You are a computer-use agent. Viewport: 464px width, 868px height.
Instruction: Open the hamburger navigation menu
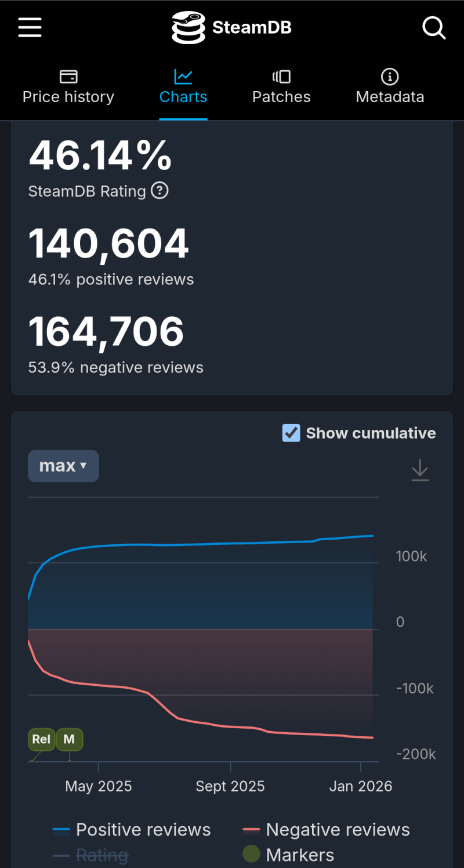30,27
